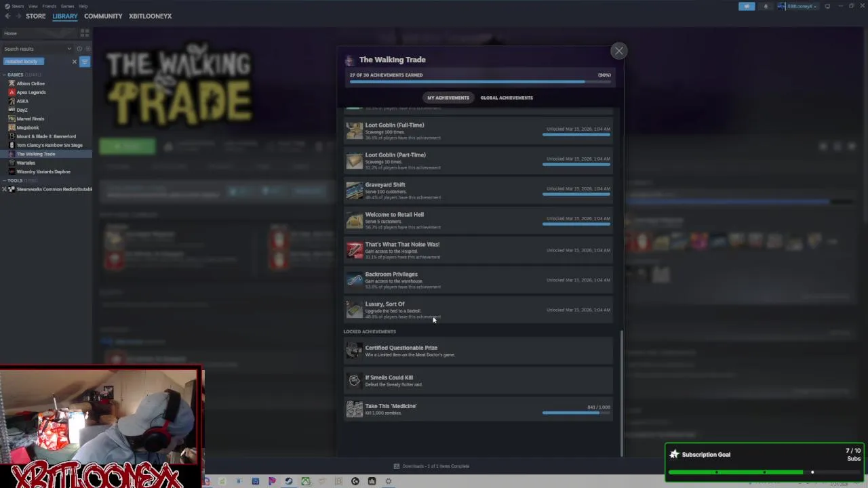Image resolution: width=868 pixels, height=488 pixels.
Task: Click the Backroom Privileges achievement icon
Action: pyautogui.click(x=354, y=279)
